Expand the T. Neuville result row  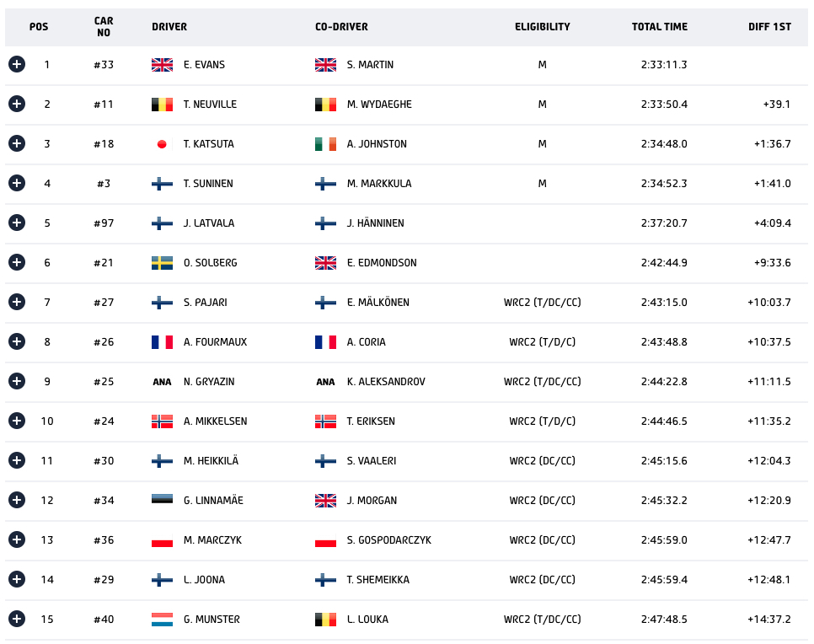click(17, 104)
